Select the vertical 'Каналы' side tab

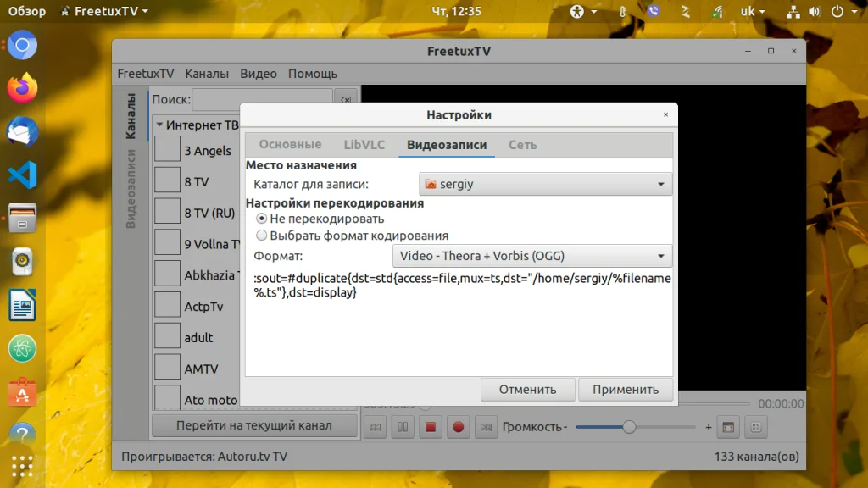click(131, 116)
